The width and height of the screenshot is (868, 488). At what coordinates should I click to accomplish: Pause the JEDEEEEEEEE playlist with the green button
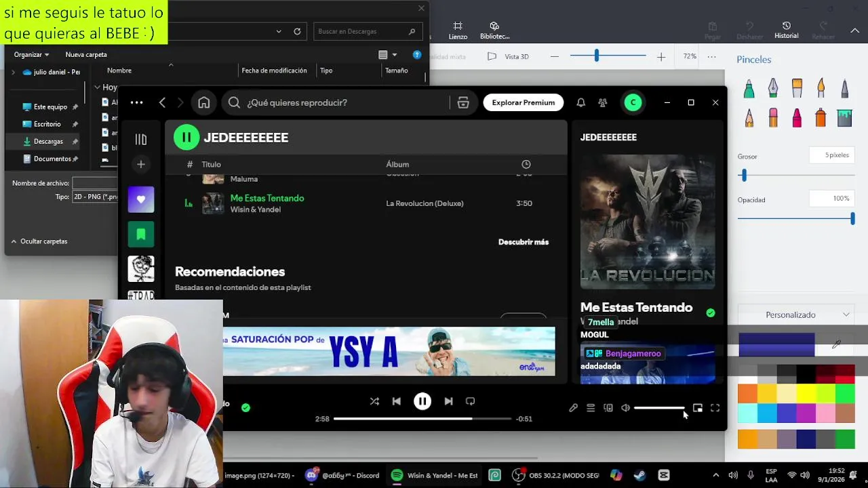pos(186,138)
